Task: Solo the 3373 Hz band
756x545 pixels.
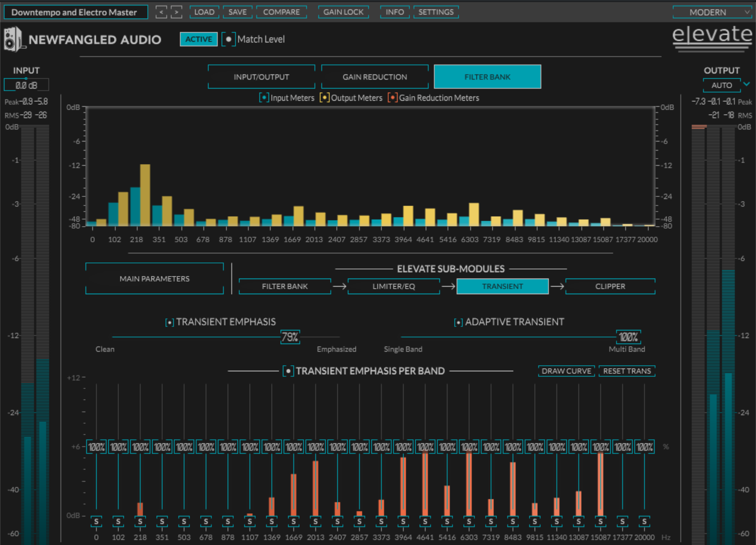Action: click(x=382, y=522)
